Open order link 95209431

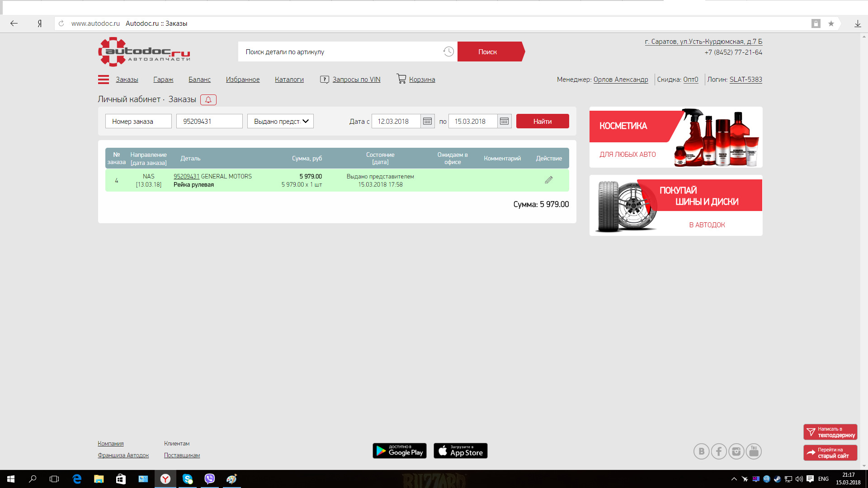point(186,176)
